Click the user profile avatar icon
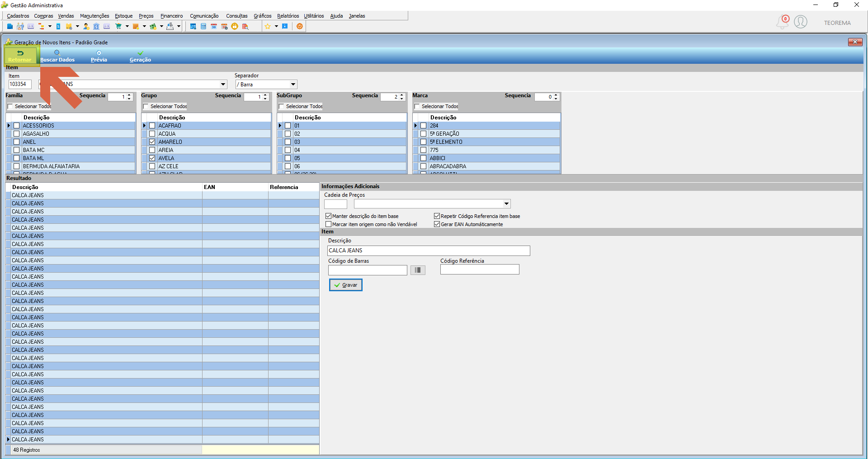 pos(801,22)
